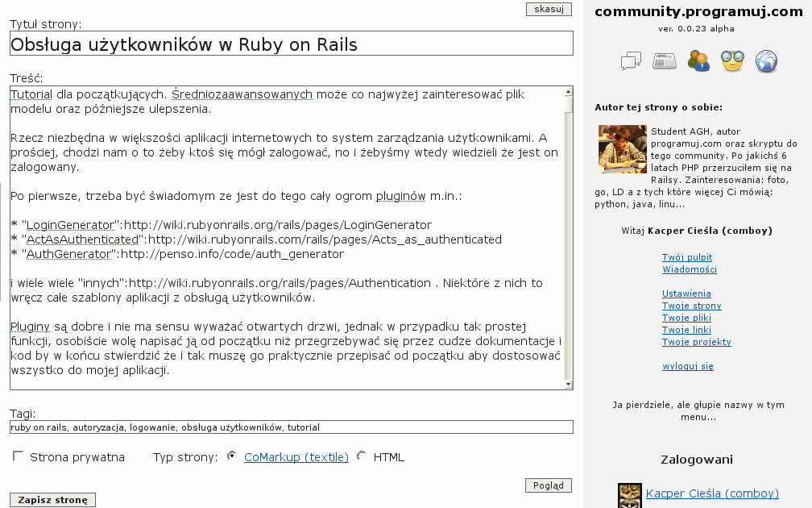Click the smiley face with glasses icon
The image size is (812, 508).
click(x=732, y=61)
